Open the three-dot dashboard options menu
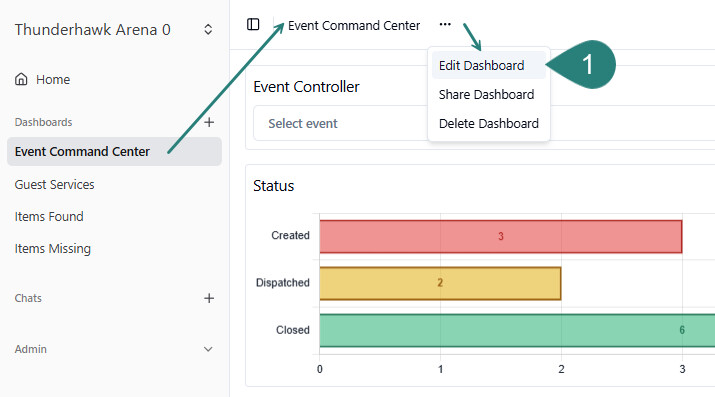This screenshot has height=397, width=715. pos(445,24)
